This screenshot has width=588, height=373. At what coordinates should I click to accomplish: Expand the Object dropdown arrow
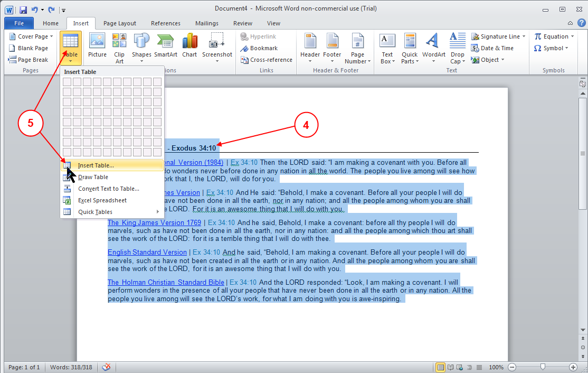pos(502,60)
